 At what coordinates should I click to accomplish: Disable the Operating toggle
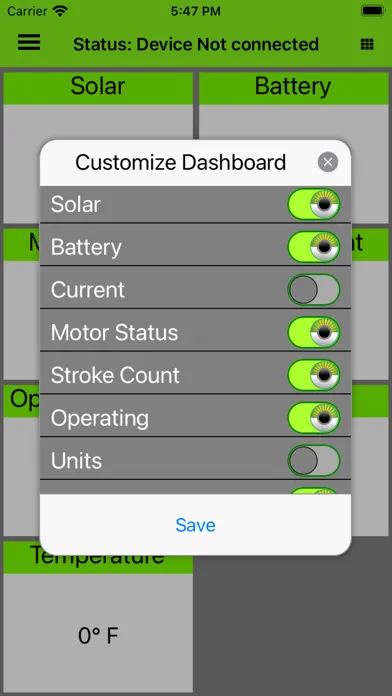314,418
